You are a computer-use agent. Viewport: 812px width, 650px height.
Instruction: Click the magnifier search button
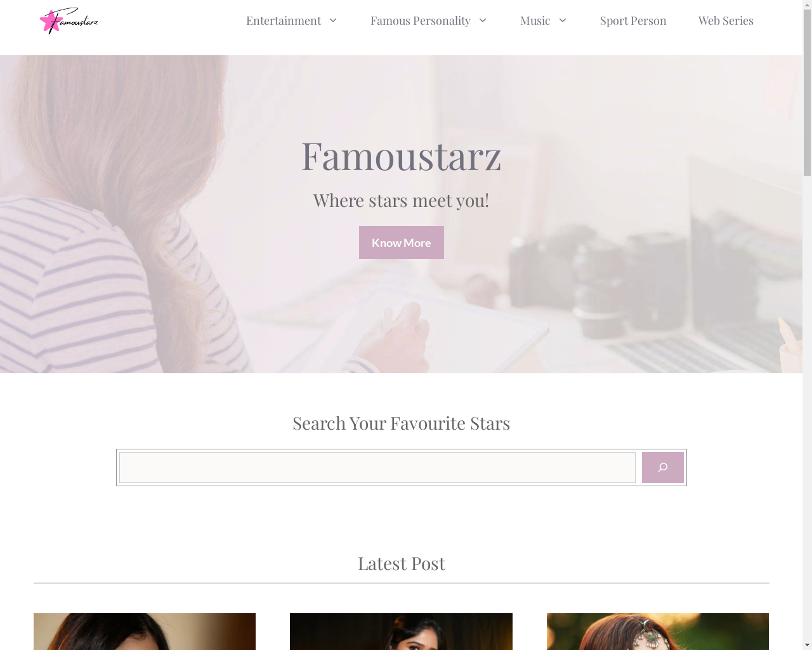pyautogui.click(x=662, y=467)
